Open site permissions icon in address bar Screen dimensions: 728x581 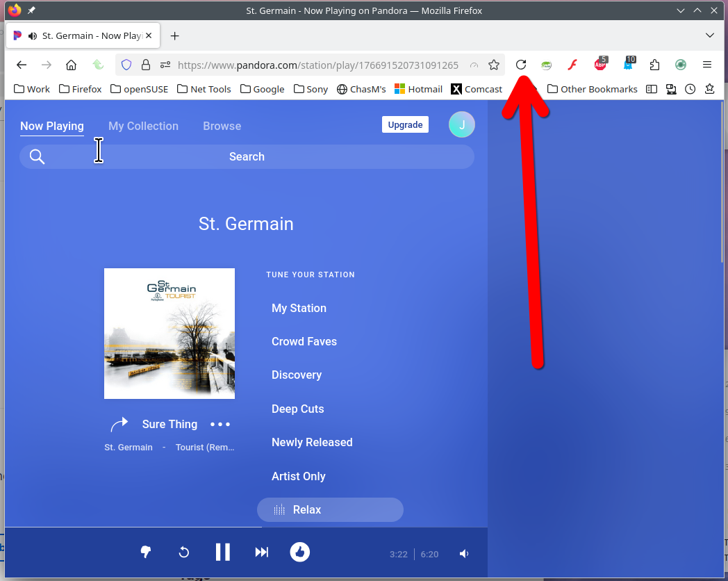(165, 65)
